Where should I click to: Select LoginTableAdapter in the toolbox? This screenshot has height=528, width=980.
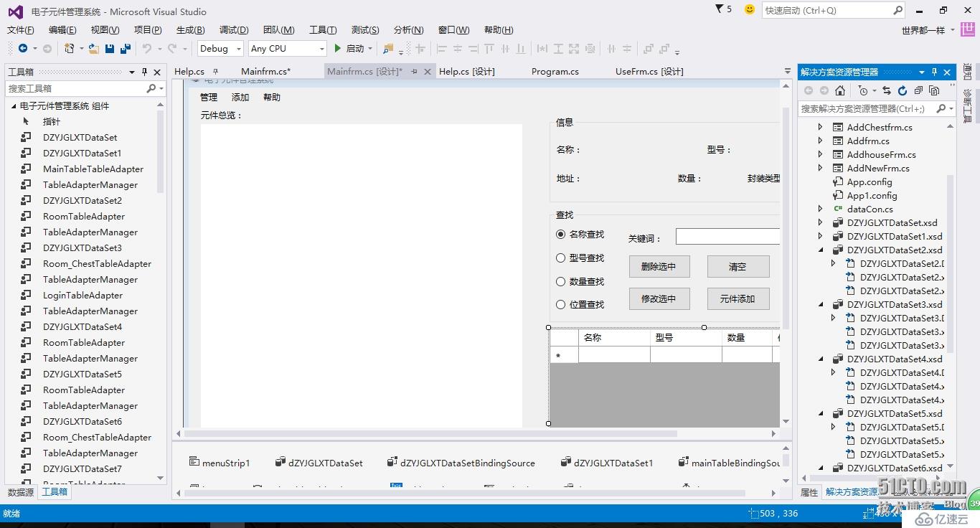[x=83, y=295]
